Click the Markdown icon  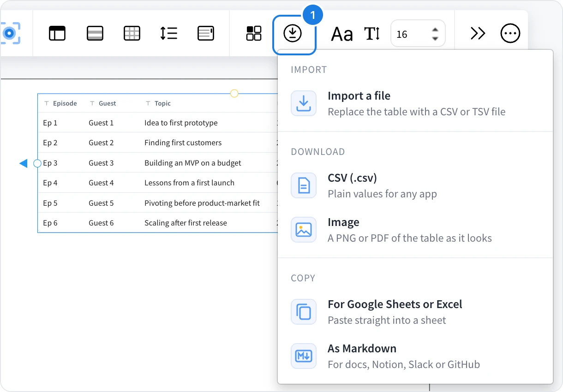tap(304, 356)
